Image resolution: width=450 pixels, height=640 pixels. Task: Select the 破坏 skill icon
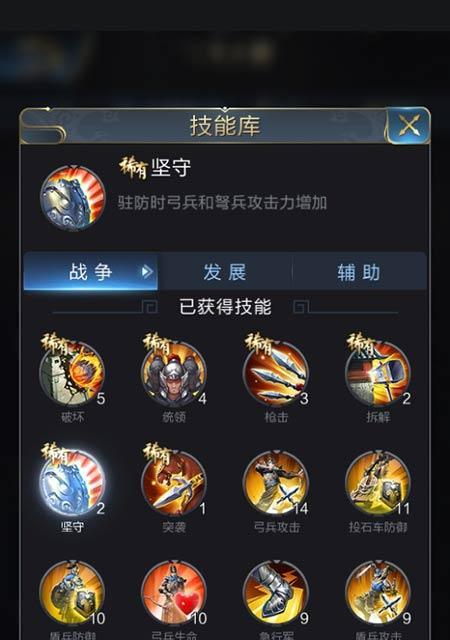72,373
